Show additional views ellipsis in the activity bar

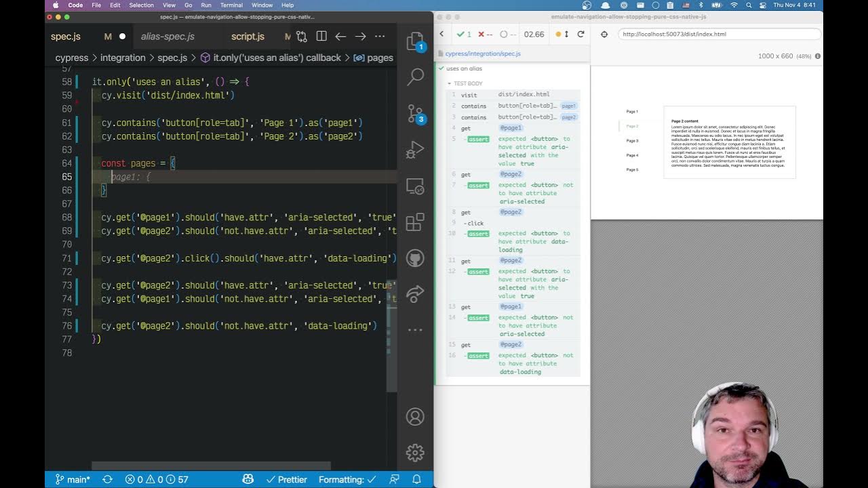coord(415,330)
